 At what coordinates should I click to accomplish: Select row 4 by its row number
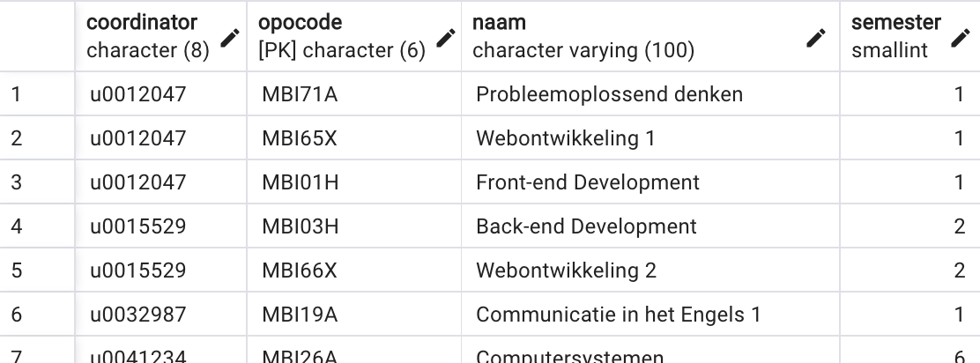click(18, 226)
